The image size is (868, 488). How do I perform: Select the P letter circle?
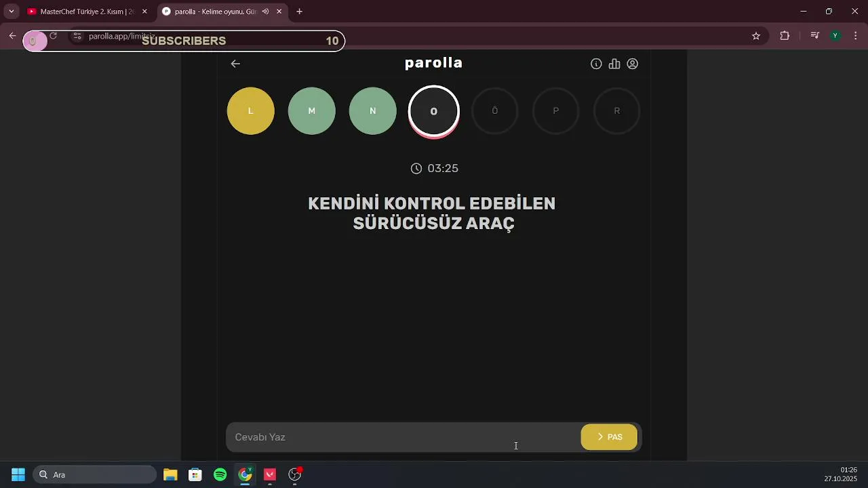coord(556,111)
